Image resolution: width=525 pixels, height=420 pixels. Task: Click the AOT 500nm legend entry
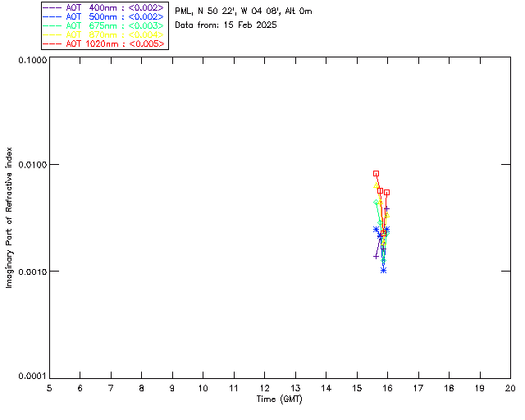(x=103, y=16)
